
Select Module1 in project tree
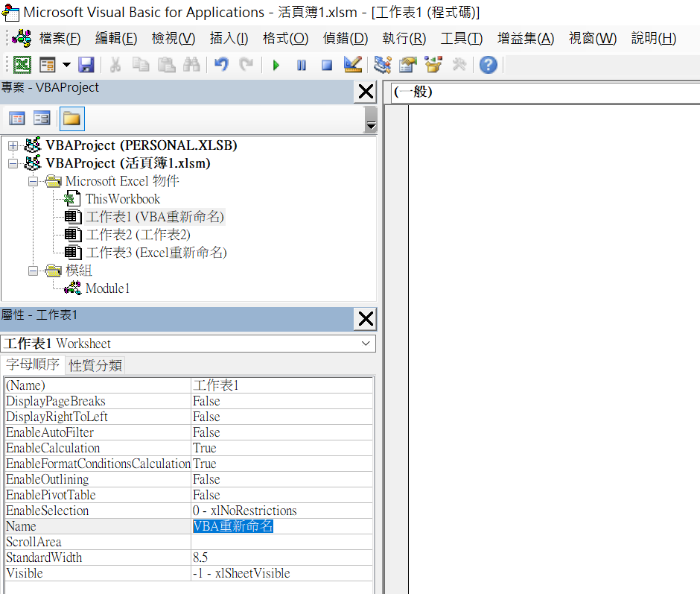click(107, 288)
